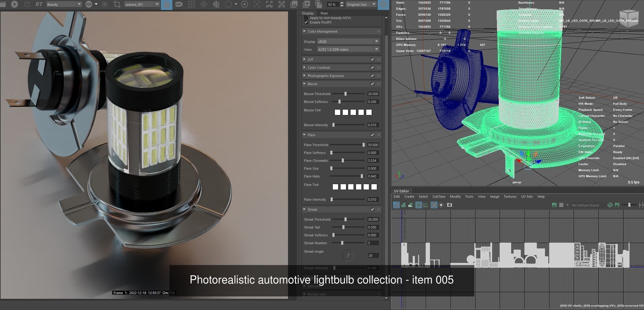Click the Streak Number value field
The width and height of the screenshot is (644, 310).
373,243
